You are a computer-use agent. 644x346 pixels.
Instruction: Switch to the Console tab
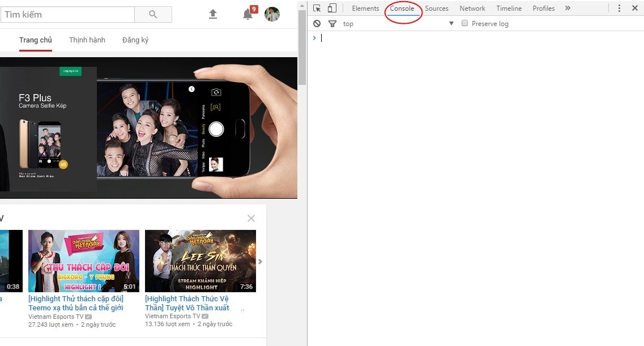[402, 8]
